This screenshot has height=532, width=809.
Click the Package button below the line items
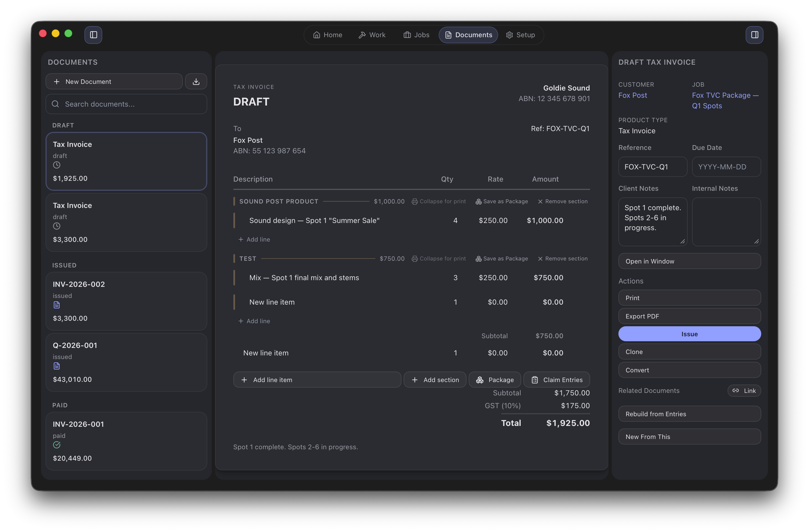click(x=495, y=380)
